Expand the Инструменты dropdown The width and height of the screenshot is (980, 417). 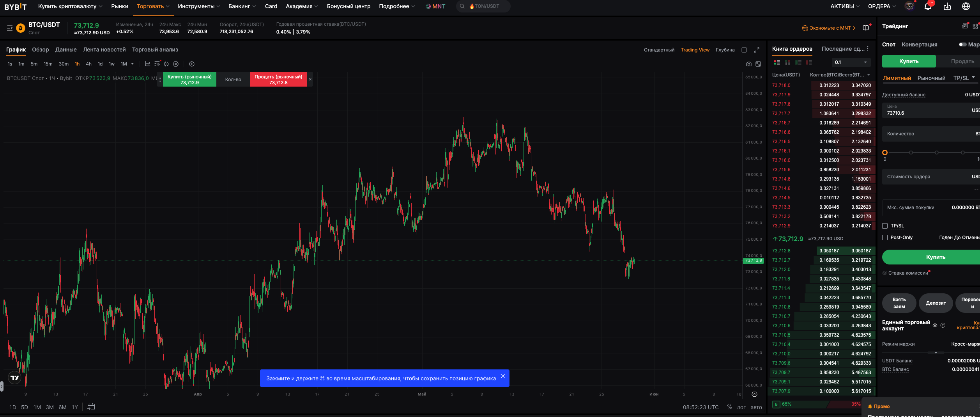(x=199, y=6)
